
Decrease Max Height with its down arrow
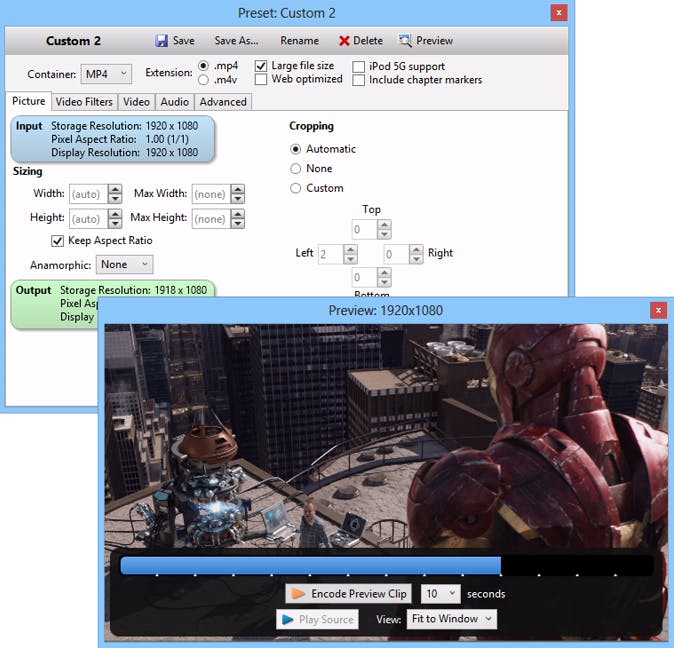pos(238,223)
